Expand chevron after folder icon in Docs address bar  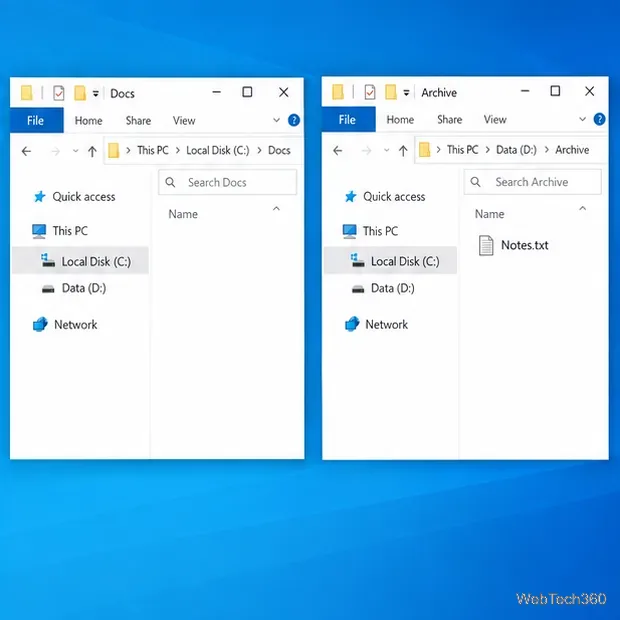[x=128, y=150]
